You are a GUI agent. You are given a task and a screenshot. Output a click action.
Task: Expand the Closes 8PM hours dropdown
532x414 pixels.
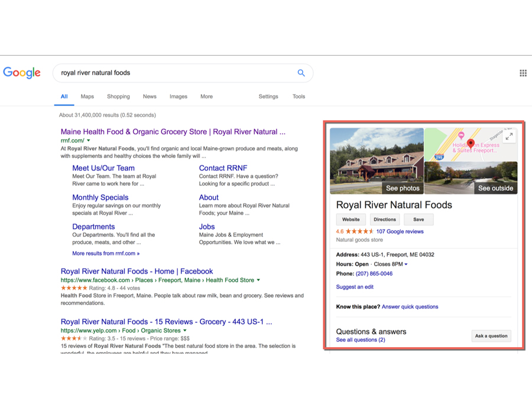pos(406,264)
